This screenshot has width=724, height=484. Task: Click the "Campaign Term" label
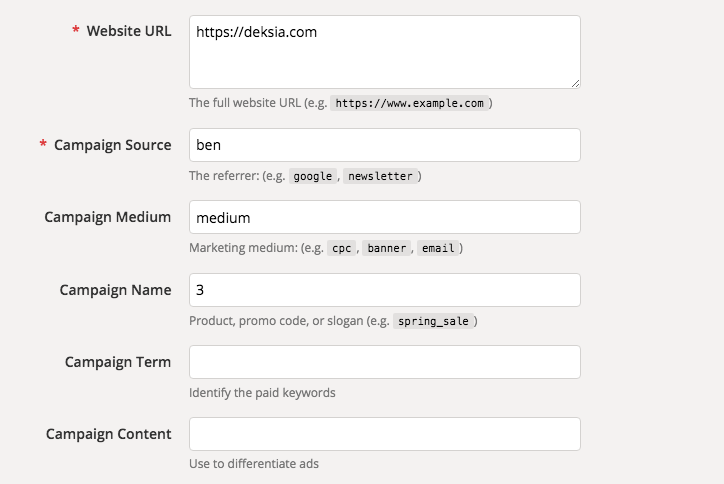click(x=118, y=362)
